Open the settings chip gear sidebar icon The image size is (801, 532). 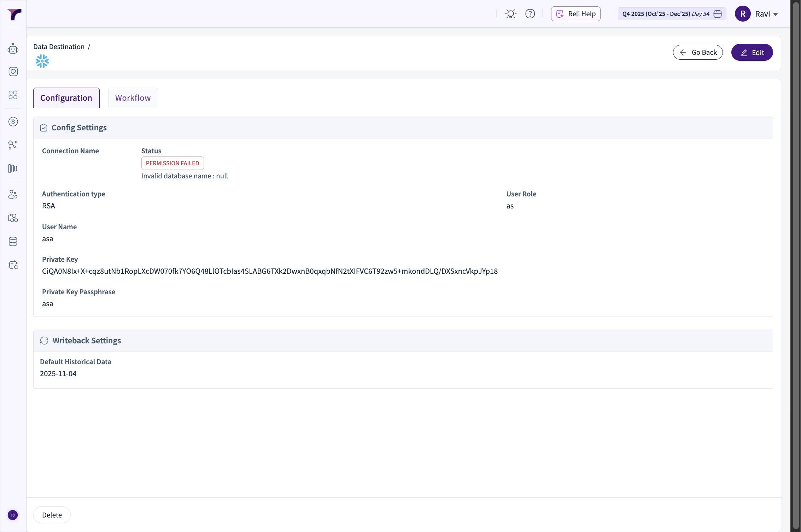click(x=13, y=265)
